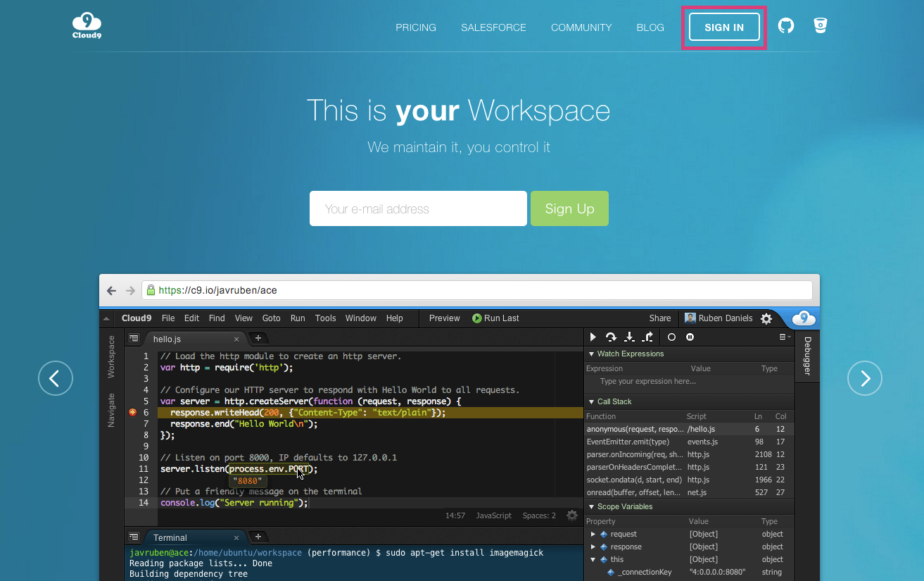This screenshot has height=581, width=924.
Task: Click the e-mail address input field
Action: click(418, 208)
